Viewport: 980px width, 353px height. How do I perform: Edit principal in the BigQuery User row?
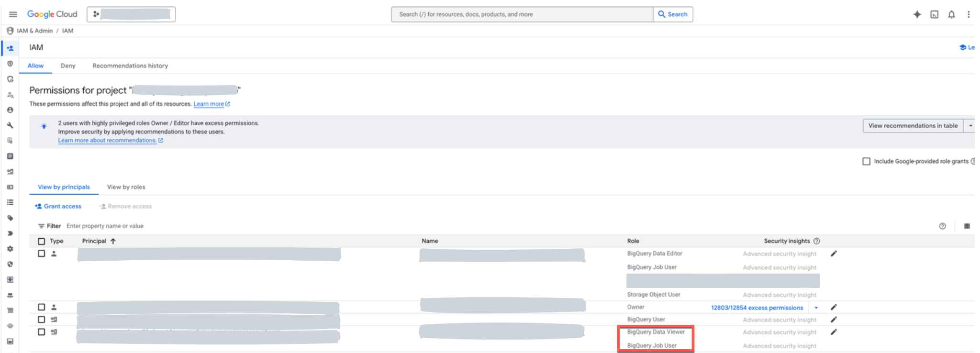click(x=834, y=320)
